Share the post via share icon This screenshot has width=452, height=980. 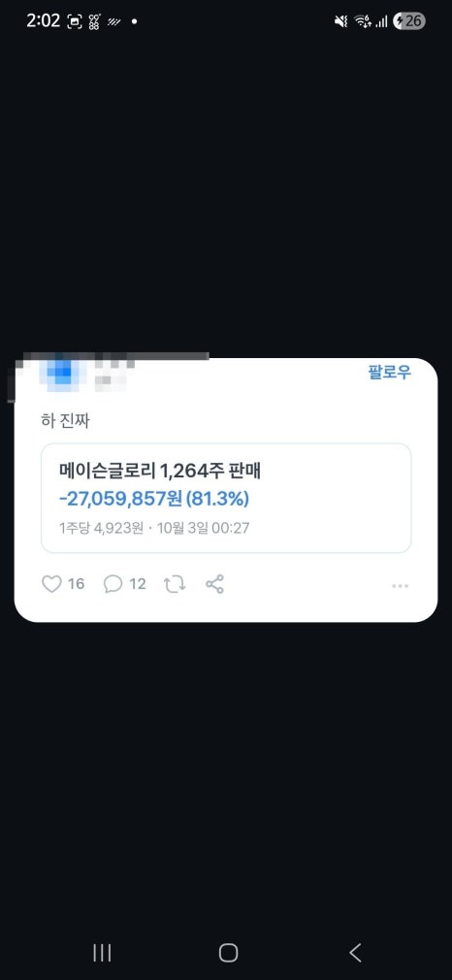[x=214, y=584]
